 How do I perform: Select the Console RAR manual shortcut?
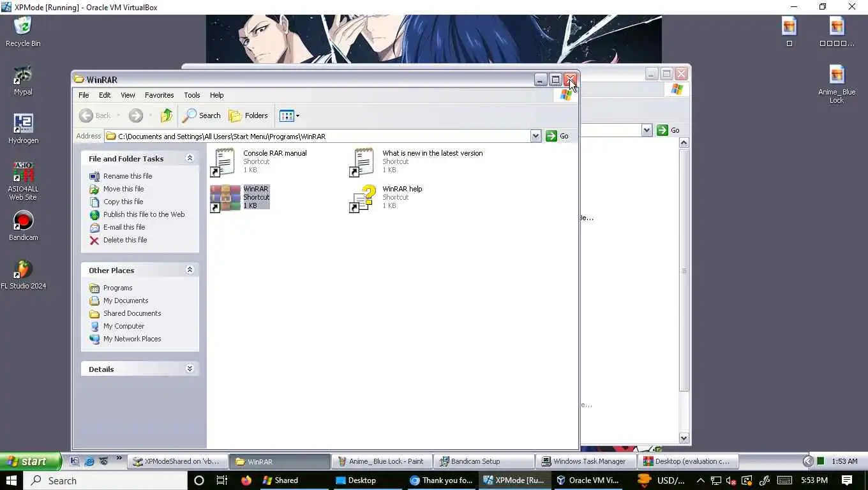coord(258,161)
